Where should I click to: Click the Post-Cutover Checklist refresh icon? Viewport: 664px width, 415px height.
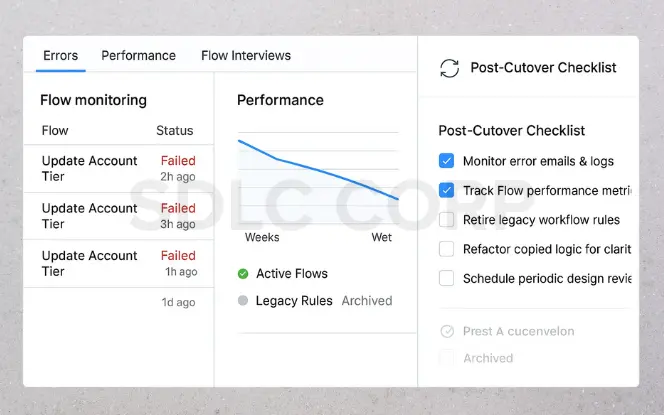point(449,68)
